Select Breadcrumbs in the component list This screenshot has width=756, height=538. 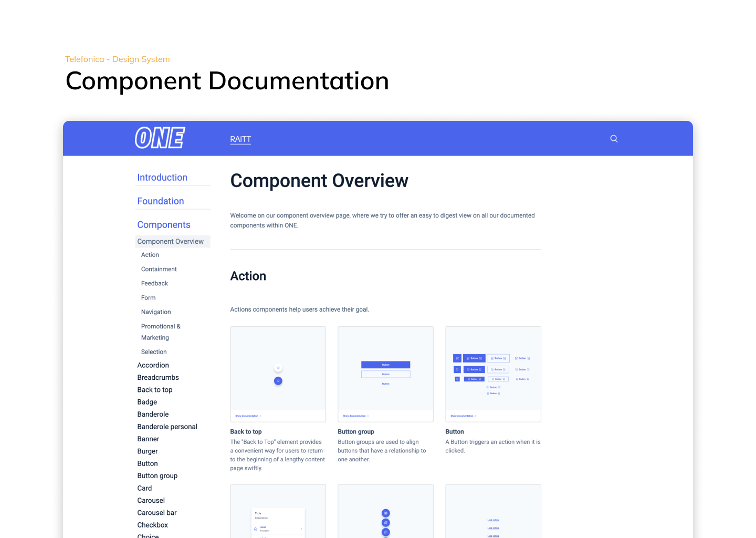pos(158,377)
